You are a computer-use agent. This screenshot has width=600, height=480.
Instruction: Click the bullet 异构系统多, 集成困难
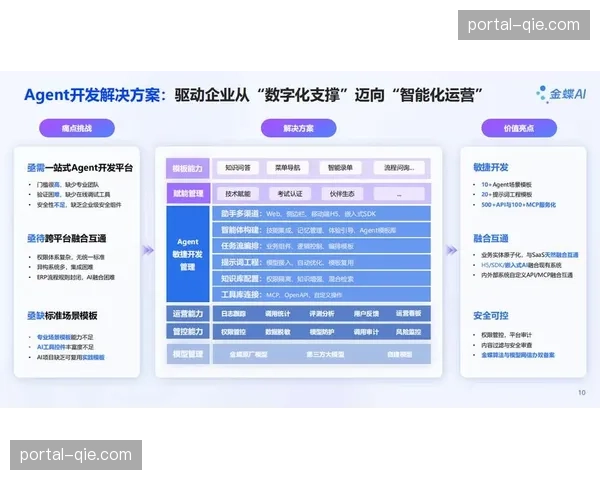coord(65,267)
